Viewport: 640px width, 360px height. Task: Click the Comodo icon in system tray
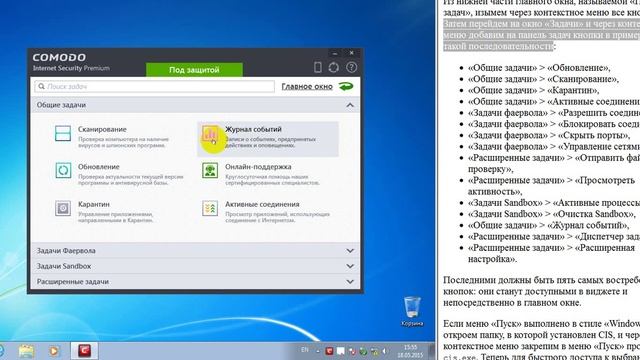pyautogui.click(x=329, y=351)
